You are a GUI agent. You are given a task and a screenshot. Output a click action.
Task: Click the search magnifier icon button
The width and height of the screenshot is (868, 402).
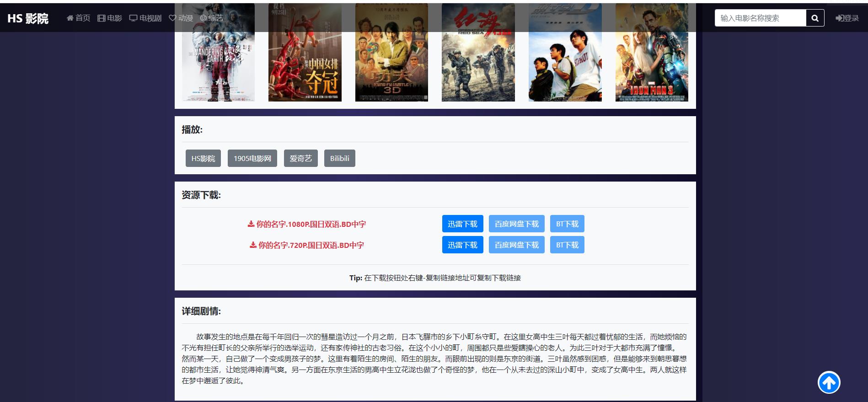coord(815,18)
